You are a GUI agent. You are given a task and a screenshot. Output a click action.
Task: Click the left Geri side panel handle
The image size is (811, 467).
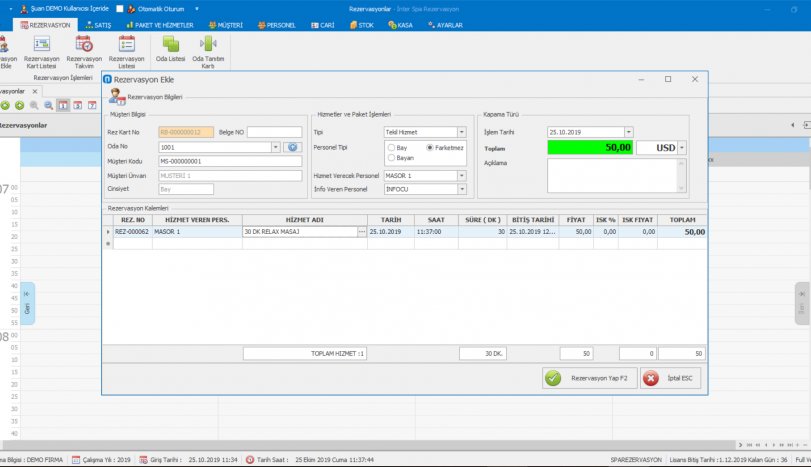[27, 304]
